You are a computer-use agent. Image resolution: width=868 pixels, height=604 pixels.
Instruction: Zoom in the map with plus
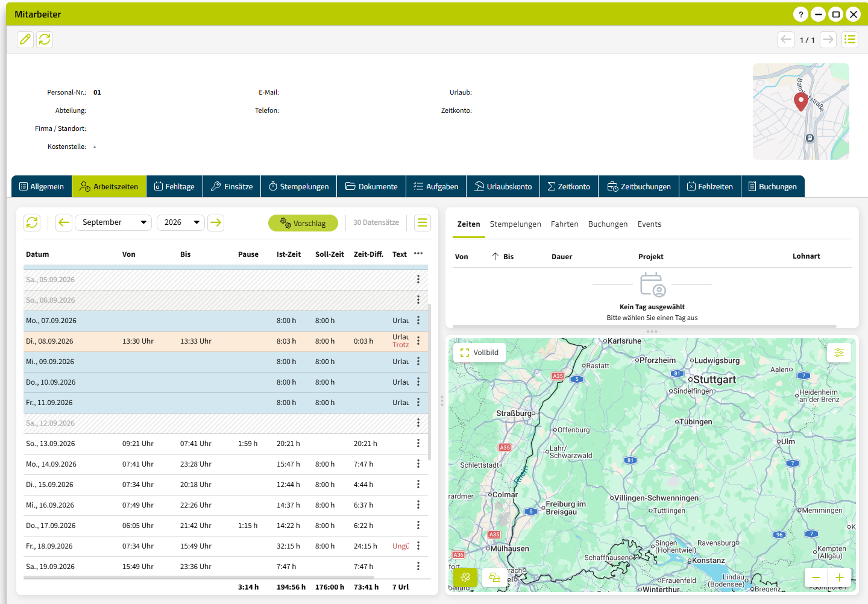coord(840,577)
